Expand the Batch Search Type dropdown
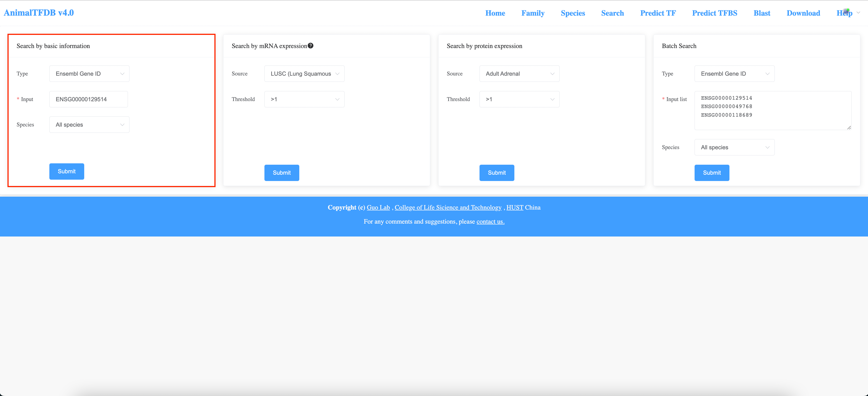The height and width of the screenshot is (396, 868). point(734,74)
